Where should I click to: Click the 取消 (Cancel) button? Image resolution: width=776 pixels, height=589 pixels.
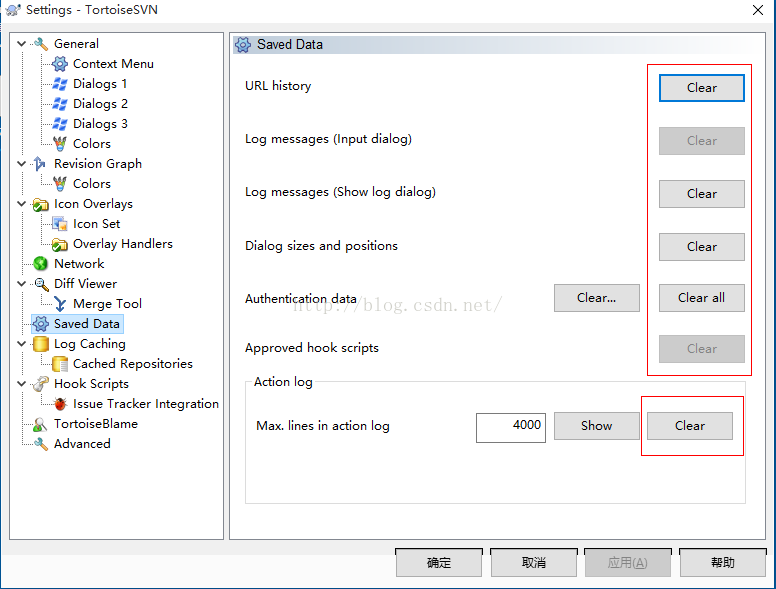[534, 563]
